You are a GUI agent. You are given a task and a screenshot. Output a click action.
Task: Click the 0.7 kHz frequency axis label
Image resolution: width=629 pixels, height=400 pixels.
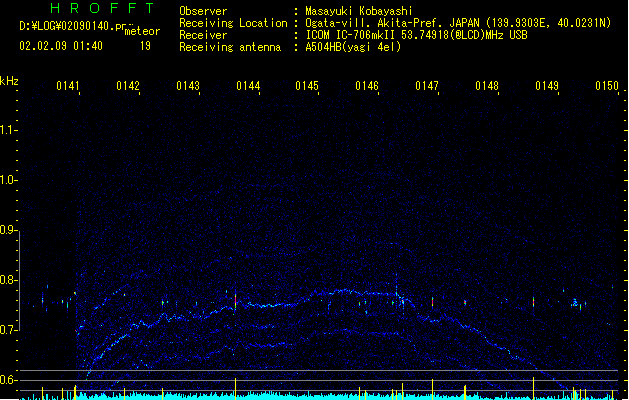click(8, 330)
